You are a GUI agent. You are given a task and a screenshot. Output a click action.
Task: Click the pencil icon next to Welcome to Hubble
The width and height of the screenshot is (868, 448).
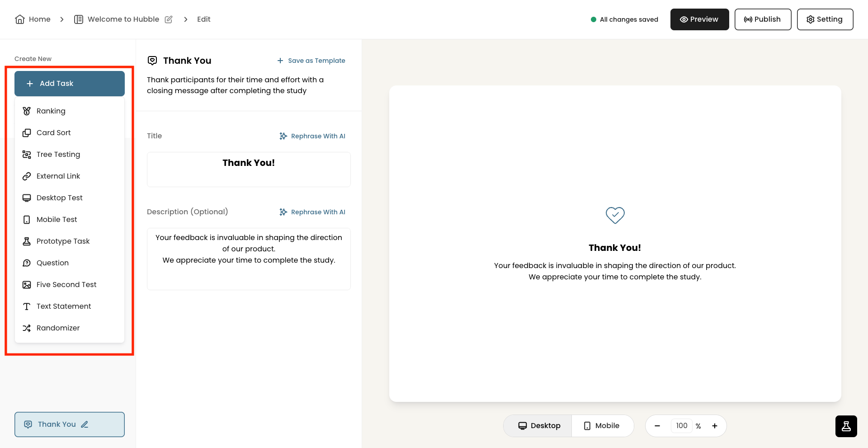point(169,19)
